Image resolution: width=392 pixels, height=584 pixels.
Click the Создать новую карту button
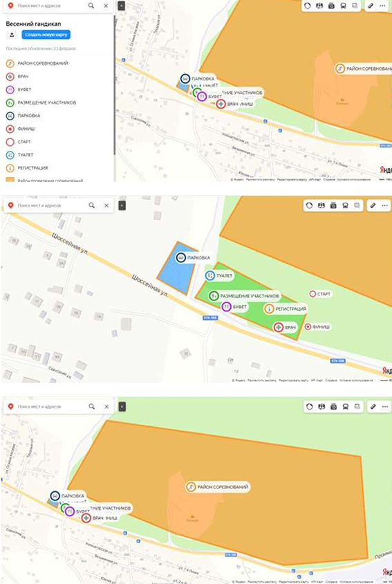(46, 35)
